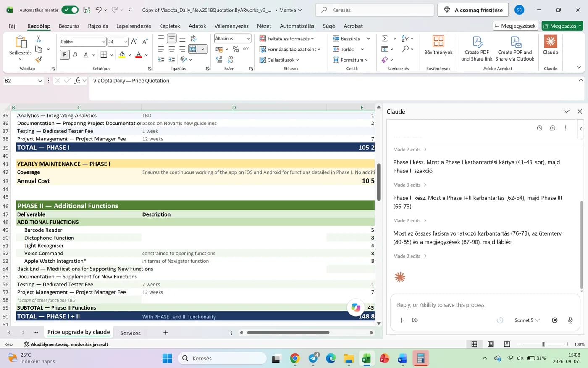Click the AutoSum sigma icon

pos(385,38)
